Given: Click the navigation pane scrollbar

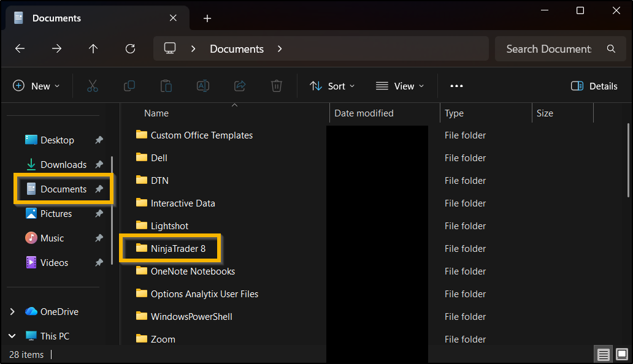Looking at the screenshot, I should click(112, 210).
